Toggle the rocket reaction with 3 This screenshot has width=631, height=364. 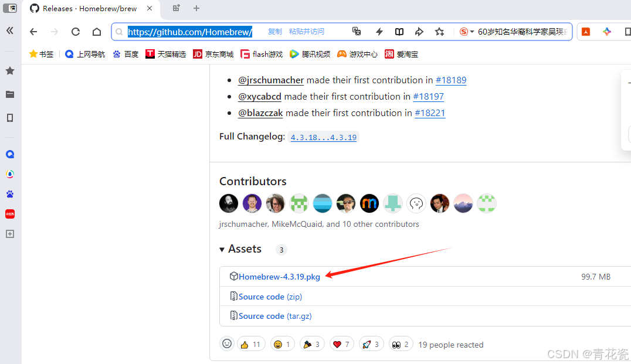[371, 344]
